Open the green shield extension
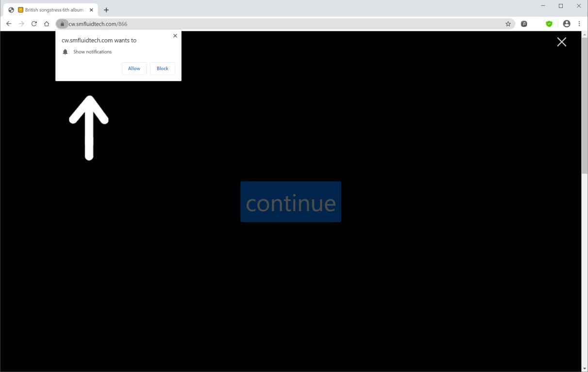This screenshot has height=372, width=588. (x=549, y=24)
